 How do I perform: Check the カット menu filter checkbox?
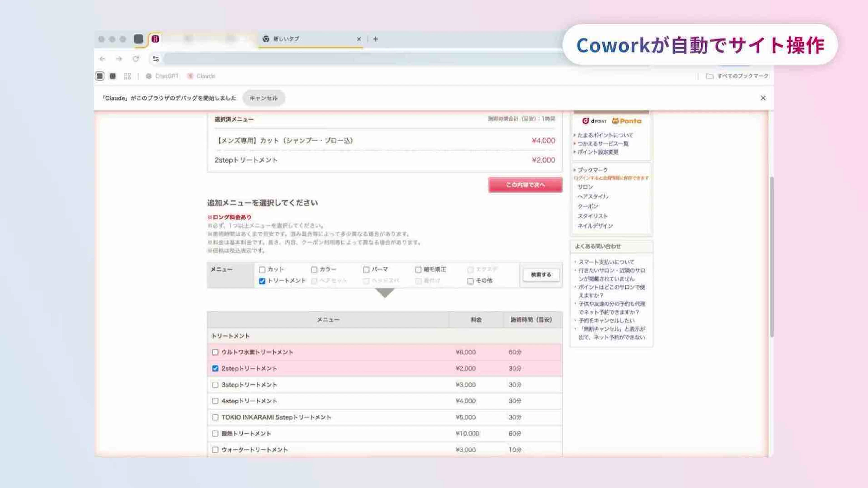(x=262, y=270)
